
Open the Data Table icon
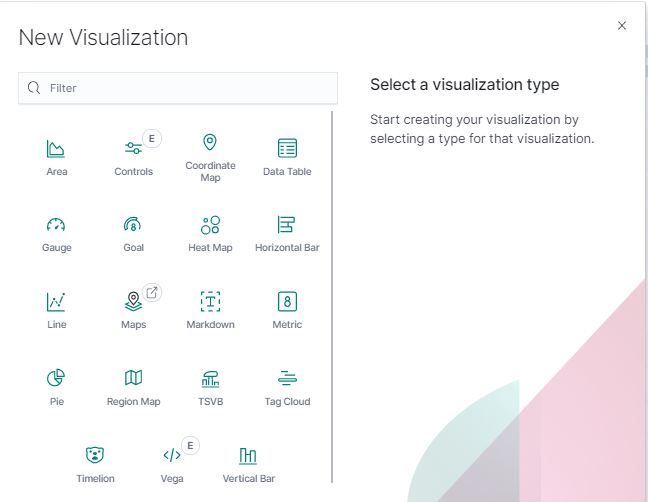tap(287, 148)
